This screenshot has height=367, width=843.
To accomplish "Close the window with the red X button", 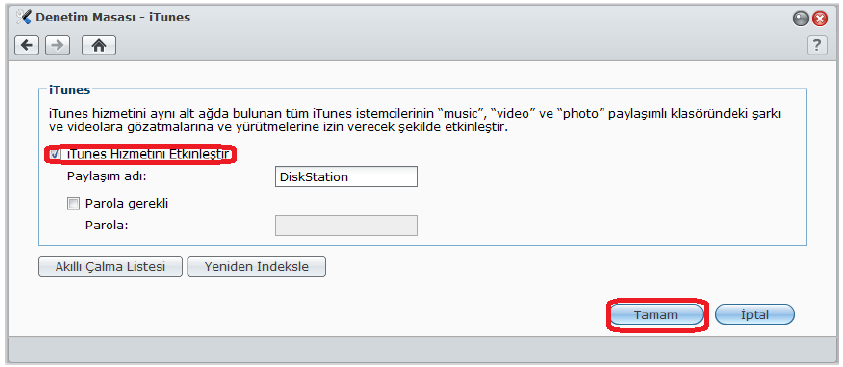I will click(x=819, y=19).
